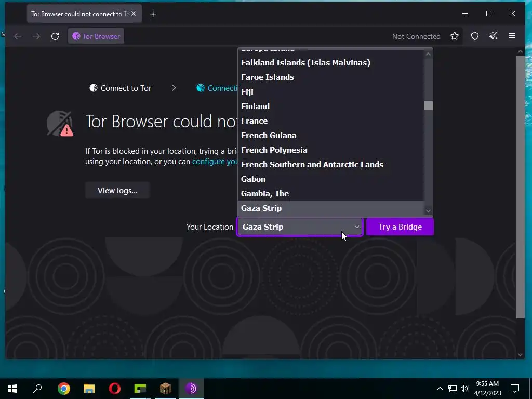Open a new tab with plus
This screenshot has width=532, height=399.
click(x=153, y=14)
